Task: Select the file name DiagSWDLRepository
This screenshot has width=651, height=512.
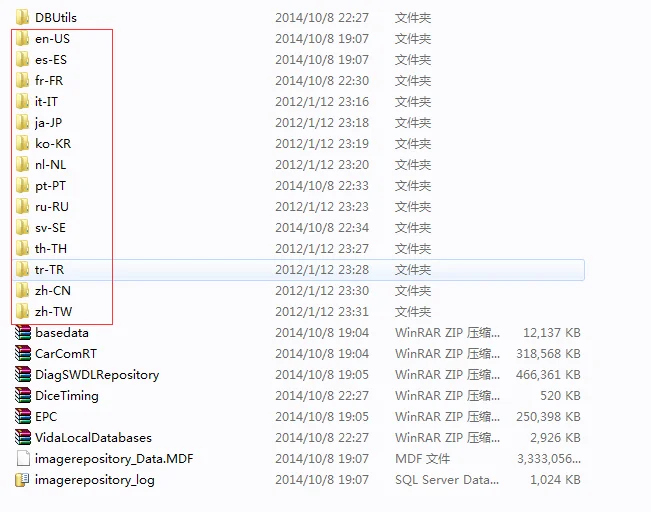Action: click(97, 375)
